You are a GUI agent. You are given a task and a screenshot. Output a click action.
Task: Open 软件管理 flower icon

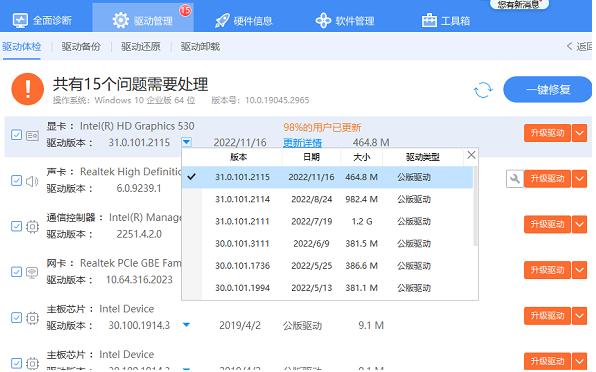tap(323, 21)
